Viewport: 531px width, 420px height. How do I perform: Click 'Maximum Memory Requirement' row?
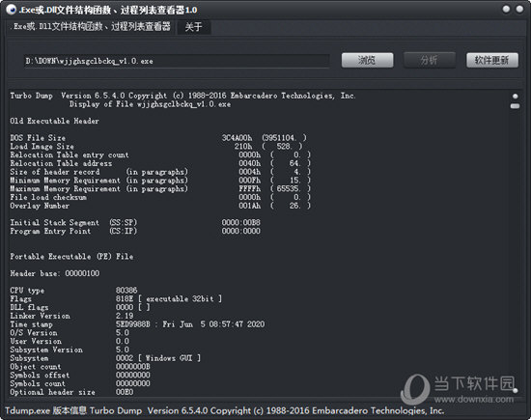point(160,188)
